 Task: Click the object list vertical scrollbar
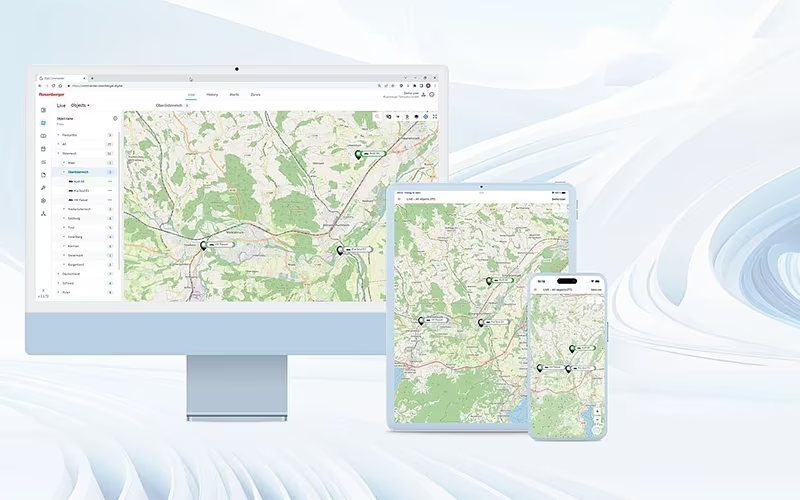click(119, 199)
